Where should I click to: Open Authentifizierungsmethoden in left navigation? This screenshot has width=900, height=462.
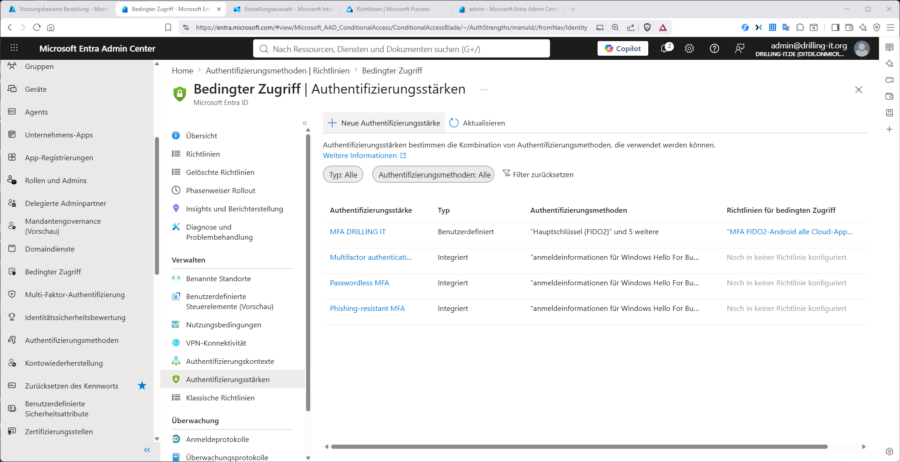tap(72, 340)
